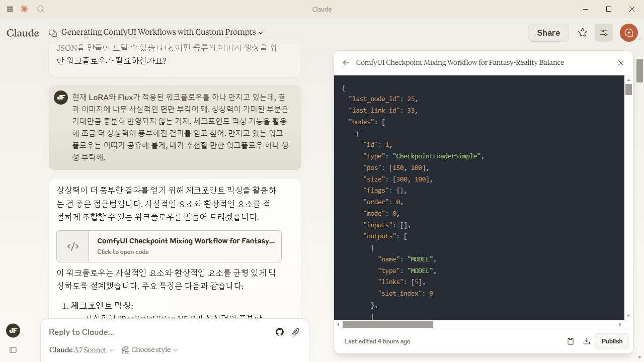The width and height of the screenshot is (644, 362).
Task: Click the Publish button
Action: (612, 341)
